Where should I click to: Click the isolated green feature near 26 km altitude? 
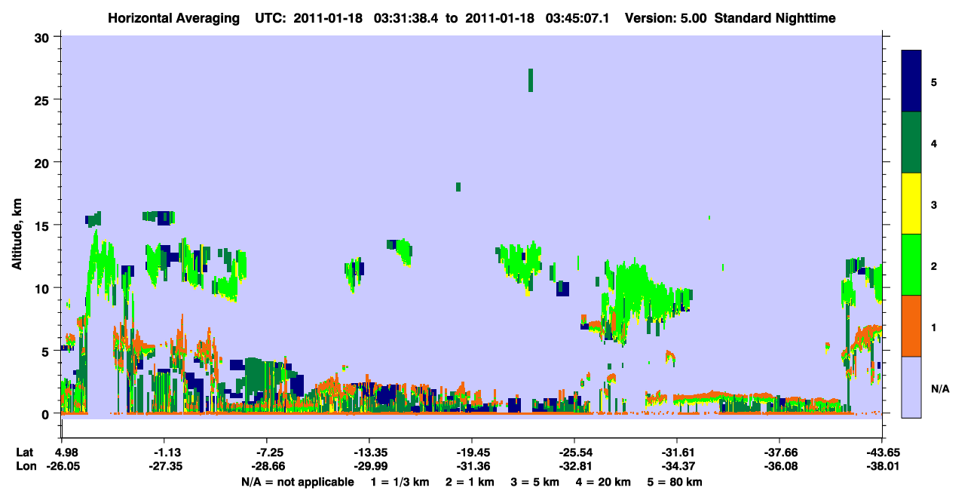[x=531, y=80]
